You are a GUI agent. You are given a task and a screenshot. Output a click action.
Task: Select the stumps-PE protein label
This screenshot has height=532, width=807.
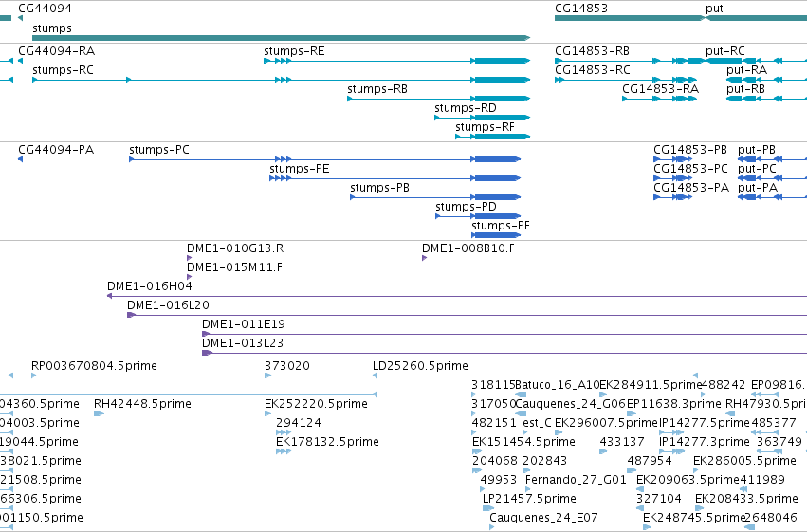[300, 169]
